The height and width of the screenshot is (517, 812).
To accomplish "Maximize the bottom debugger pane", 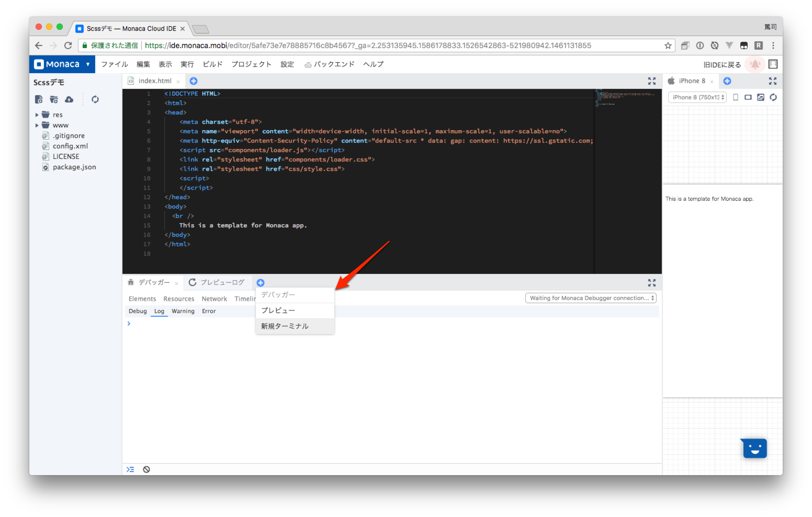I will (x=651, y=283).
